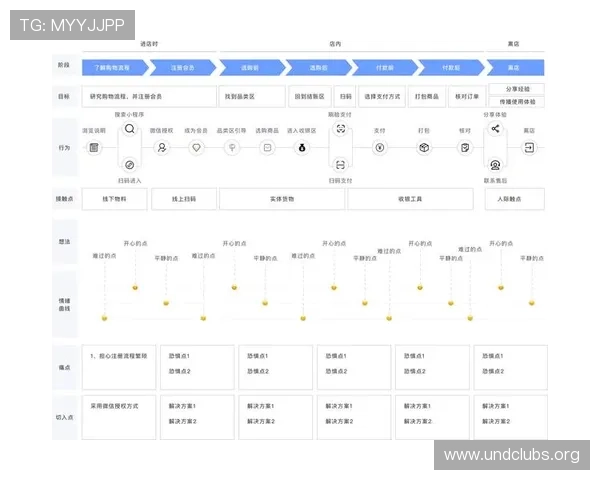Viewport: 600px width, 480px height.
Task: Click the 进店时 phase header
Action: [x=149, y=44]
